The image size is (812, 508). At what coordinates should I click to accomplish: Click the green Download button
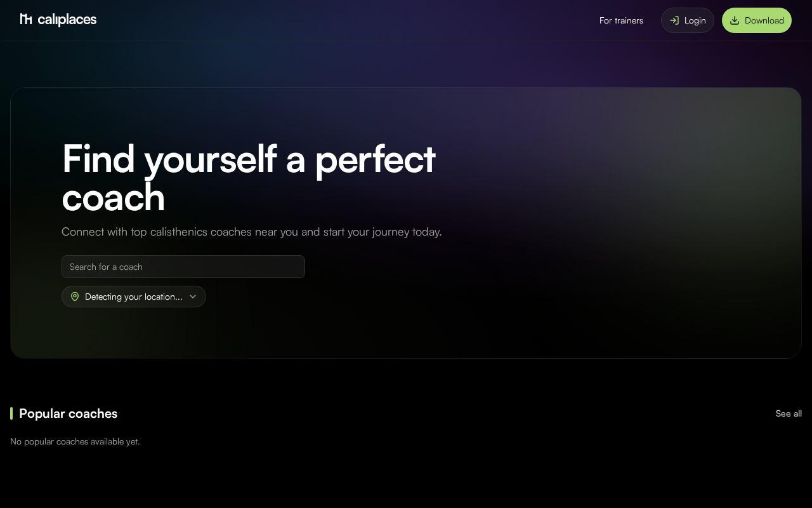point(757,20)
